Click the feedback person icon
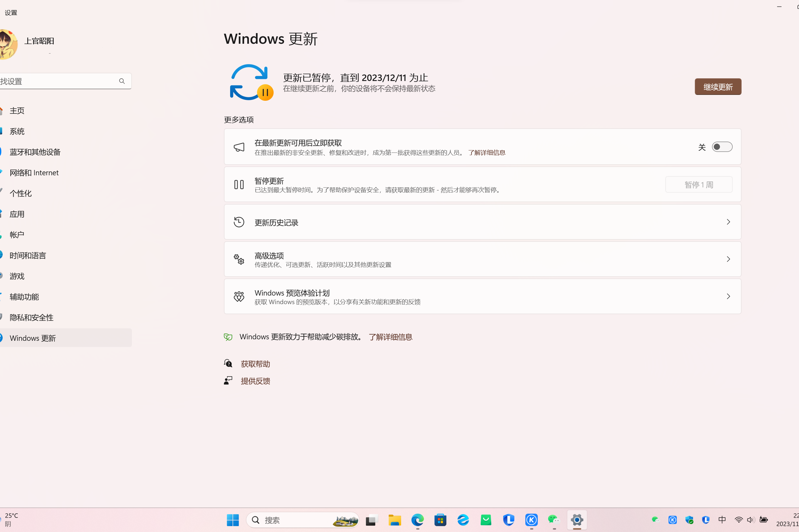799x532 pixels. point(228,380)
